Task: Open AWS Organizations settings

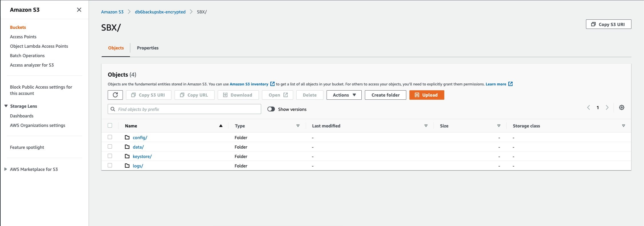Action: [x=37, y=125]
